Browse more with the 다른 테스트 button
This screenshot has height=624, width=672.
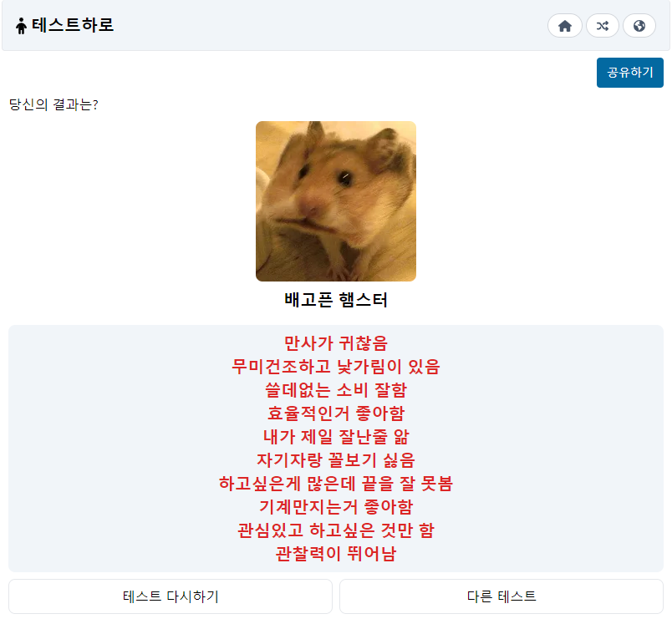(x=501, y=596)
